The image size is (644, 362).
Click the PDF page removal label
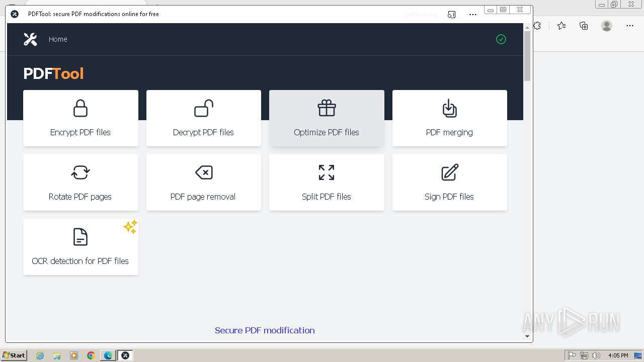(203, 197)
